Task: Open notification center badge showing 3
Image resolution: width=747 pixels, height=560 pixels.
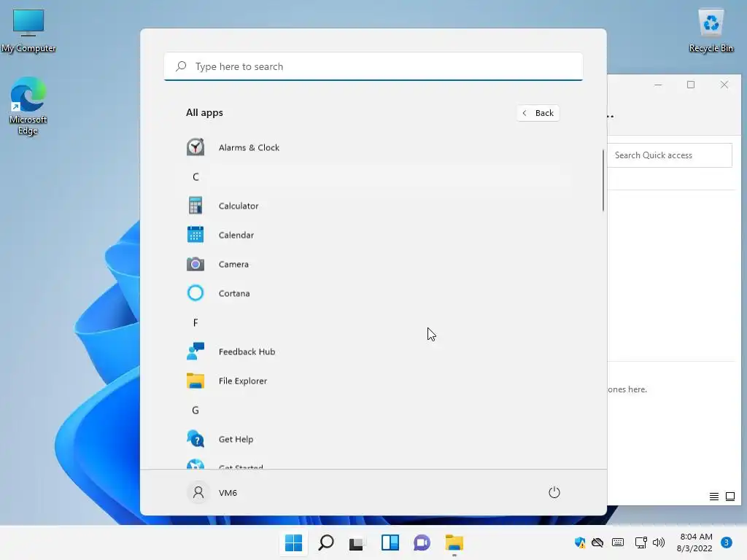Action: click(727, 542)
